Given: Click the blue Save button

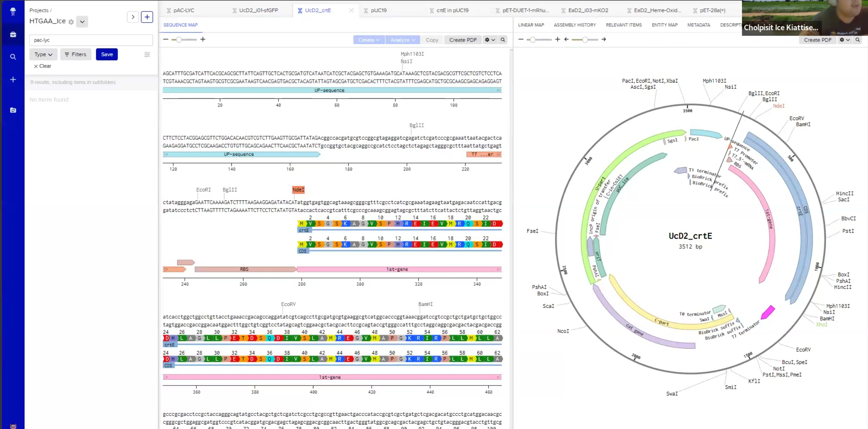Looking at the screenshot, I should pos(107,54).
